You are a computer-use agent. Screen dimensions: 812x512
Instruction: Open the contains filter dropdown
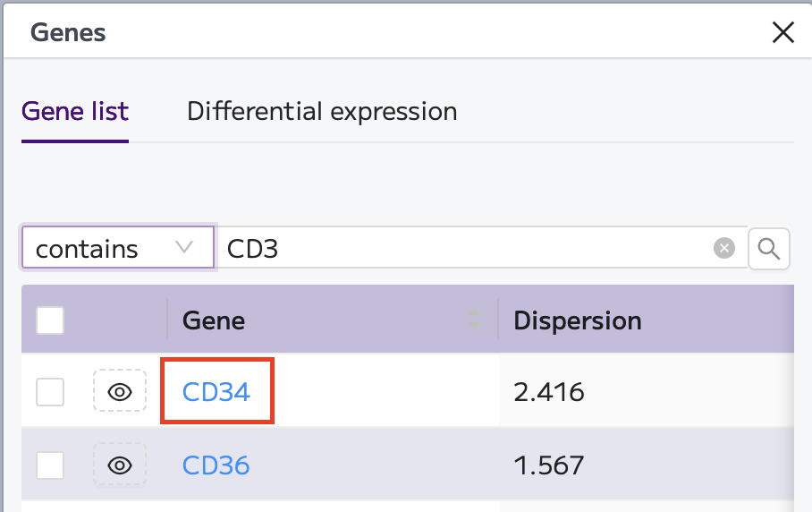click(118, 248)
